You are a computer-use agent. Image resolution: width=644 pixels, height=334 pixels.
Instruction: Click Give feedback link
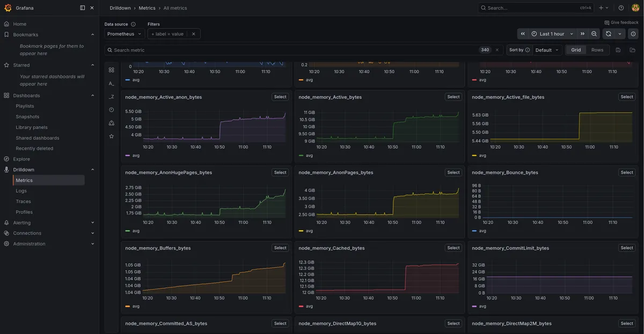[x=621, y=23]
